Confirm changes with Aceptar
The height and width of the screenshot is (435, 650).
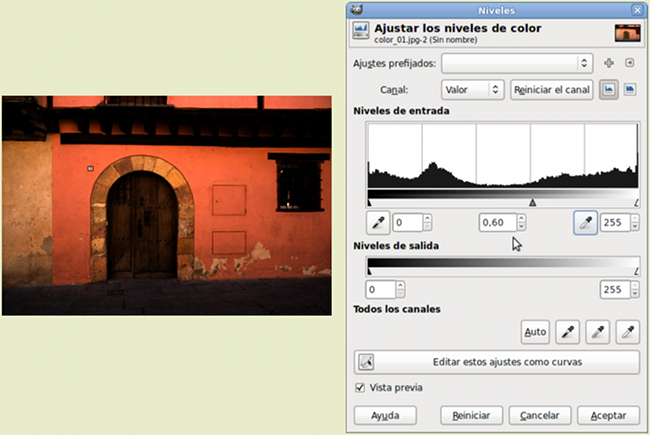tap(608, 415)
